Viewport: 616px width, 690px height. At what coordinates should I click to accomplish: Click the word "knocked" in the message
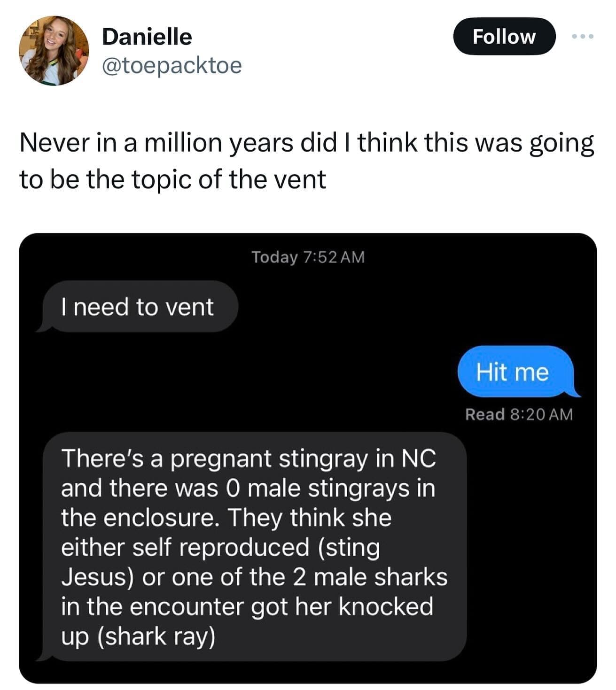tap(385, 607)
